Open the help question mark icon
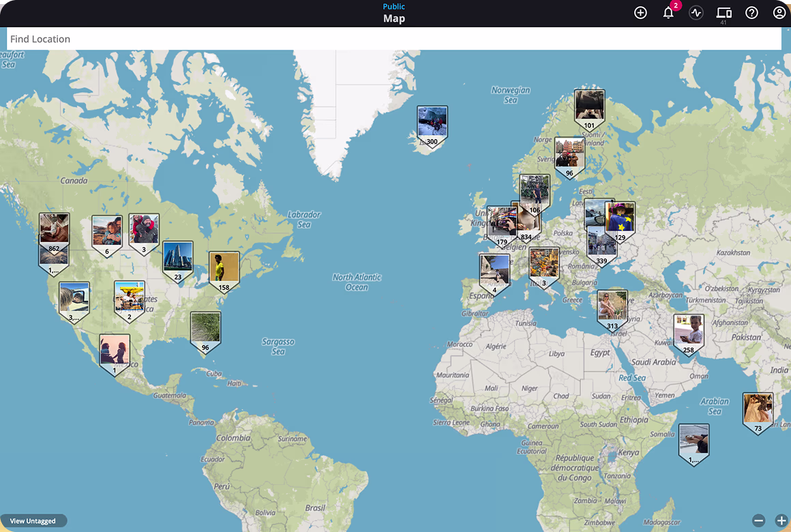The height and width of the screenshot is (532, 791). point(751,13)
